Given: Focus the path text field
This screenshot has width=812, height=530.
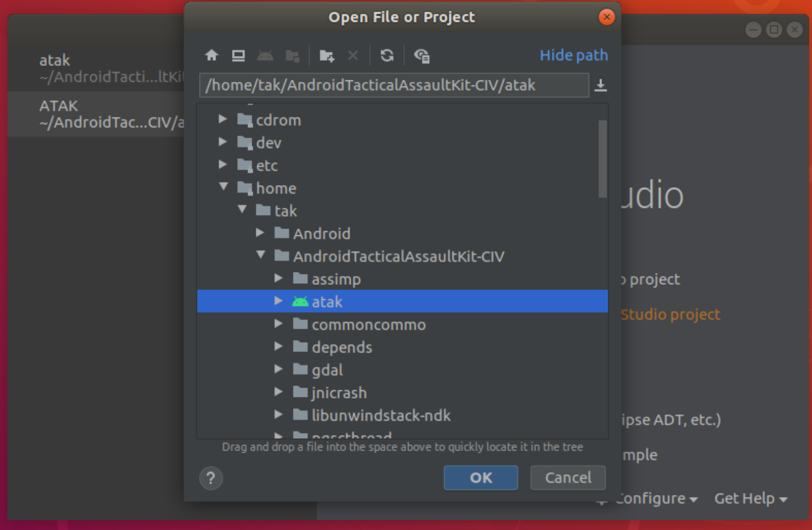Looking at the screenshot, I should (394, 85).
